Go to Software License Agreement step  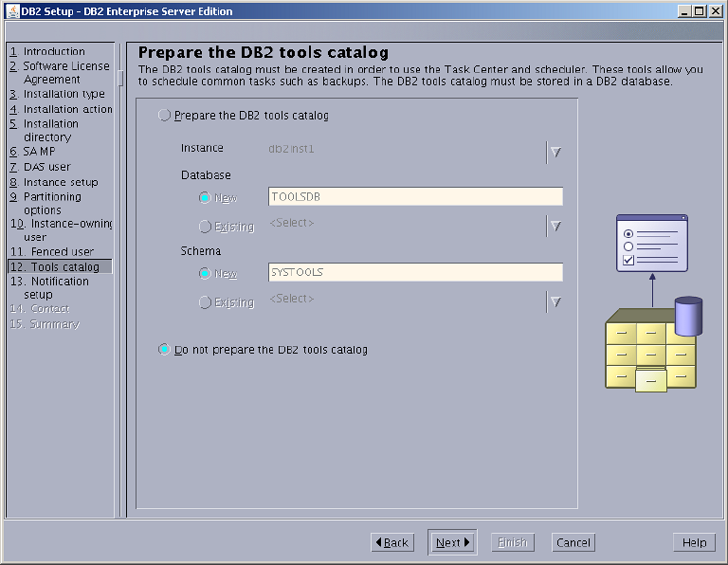coord(60,72)
